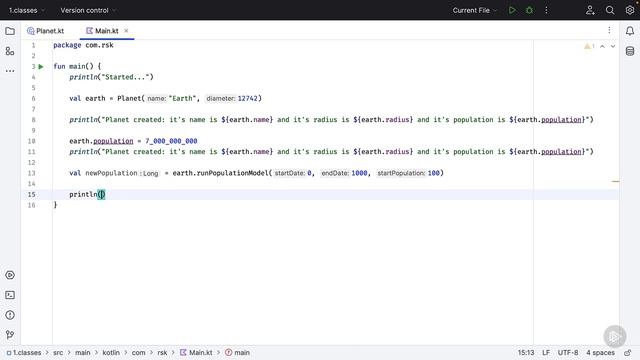Click the com breadcrumb
Image resolution: width=640 pixels, height=360 pixels.
pyautogui.click(x=138, y=353)
